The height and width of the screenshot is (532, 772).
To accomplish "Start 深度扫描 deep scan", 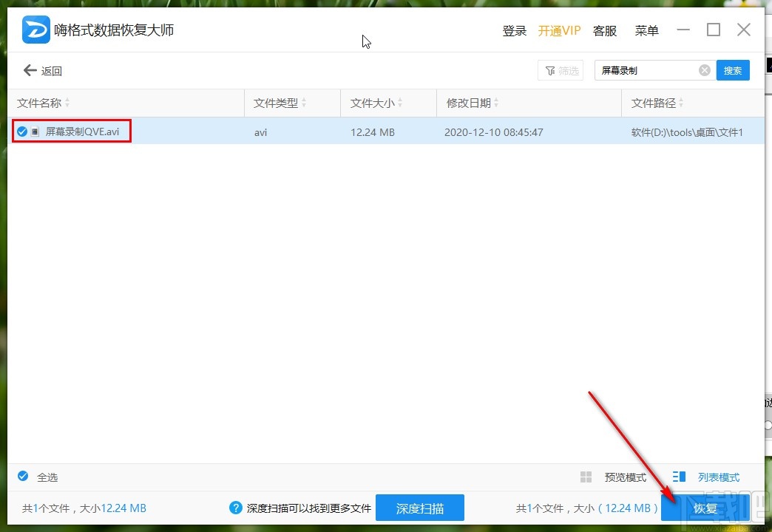I will [x=420, y=508].
